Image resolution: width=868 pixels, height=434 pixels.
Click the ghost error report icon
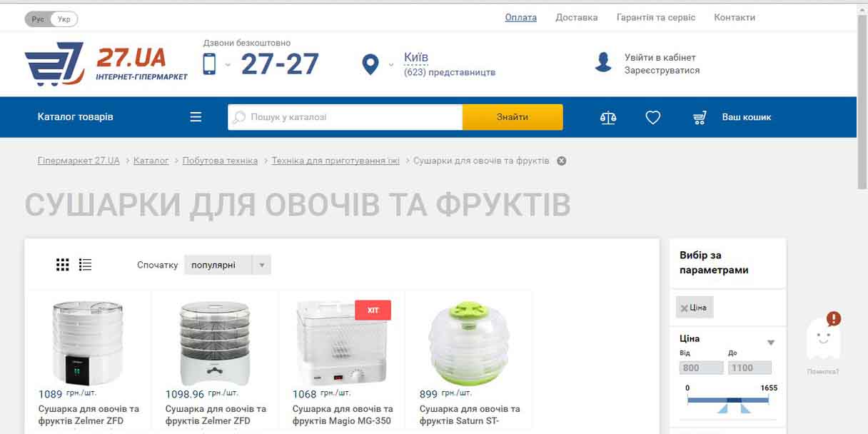[x=823, y=338]
